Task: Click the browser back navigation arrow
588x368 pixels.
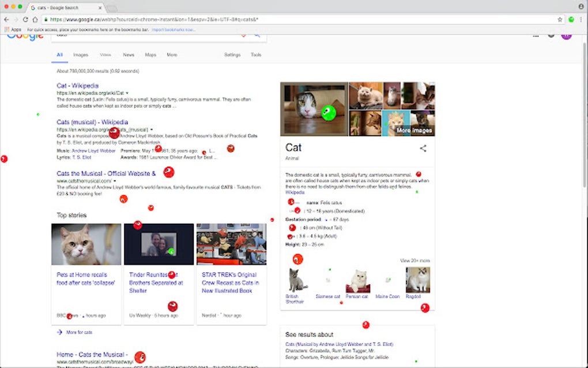Action: click(x=6, y=18)
